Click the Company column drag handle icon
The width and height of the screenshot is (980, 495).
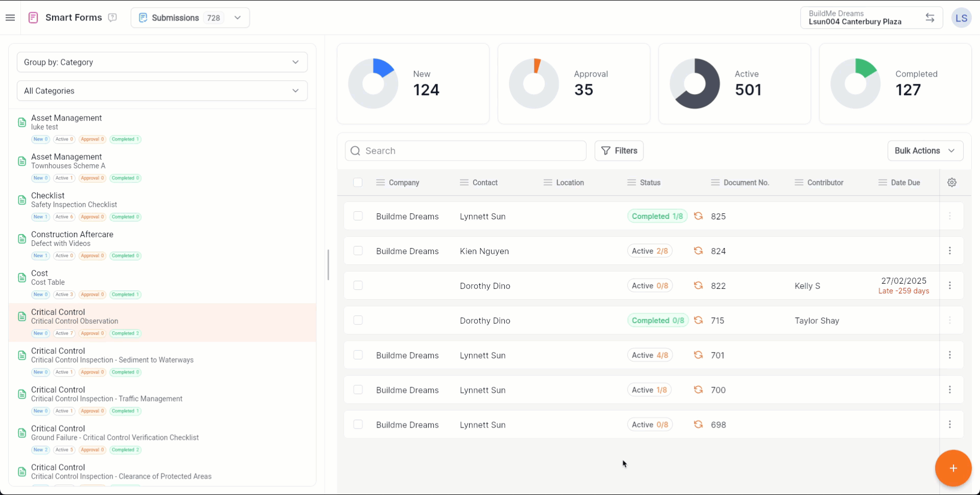[380, 183]
